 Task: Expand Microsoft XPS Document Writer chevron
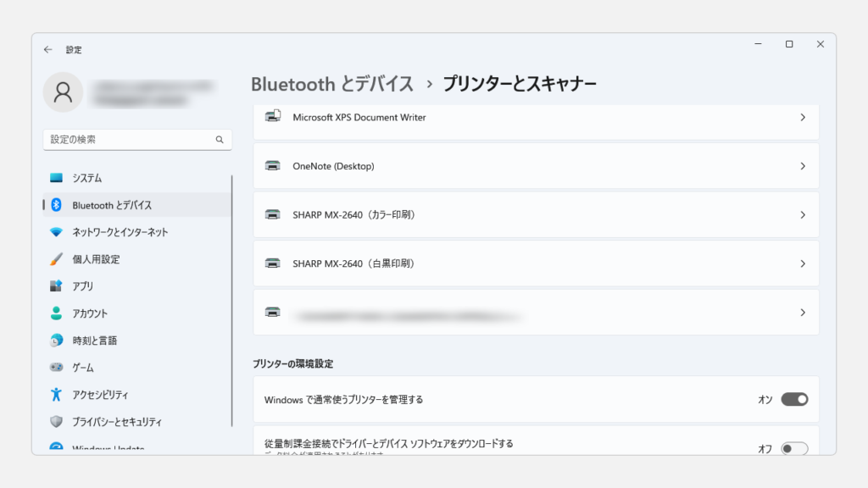(x=802, y=118)
